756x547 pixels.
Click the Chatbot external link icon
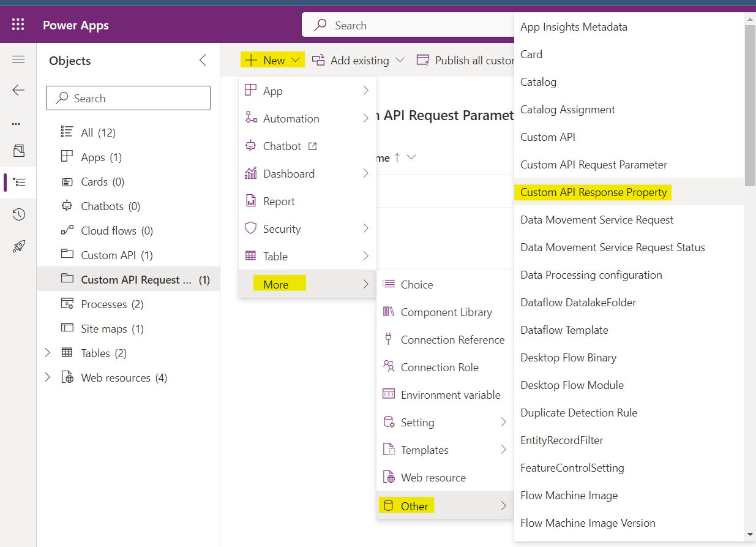313,146
